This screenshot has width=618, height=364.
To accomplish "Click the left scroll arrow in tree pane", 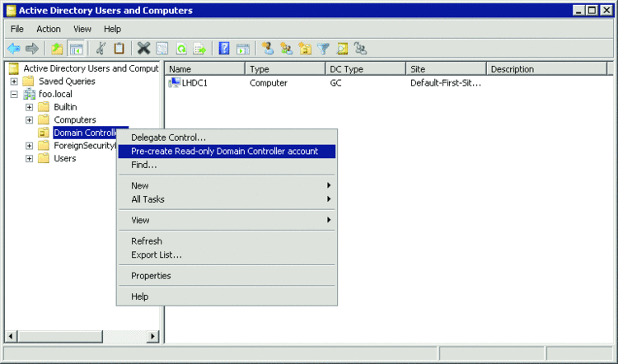I will pos(11,337).
